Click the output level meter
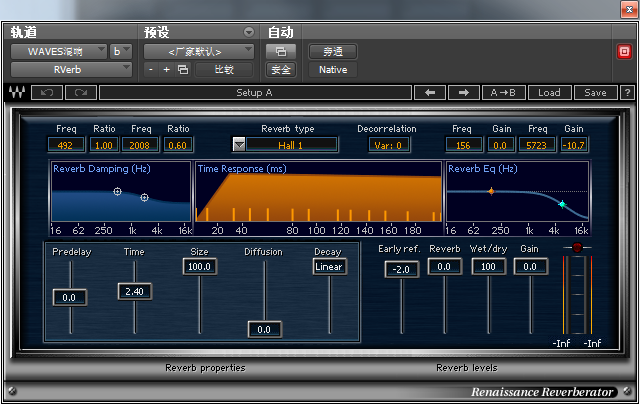Image resolution: width=640 pixels, height=405 pixels. pyautogui.click(x=577, y=295)
